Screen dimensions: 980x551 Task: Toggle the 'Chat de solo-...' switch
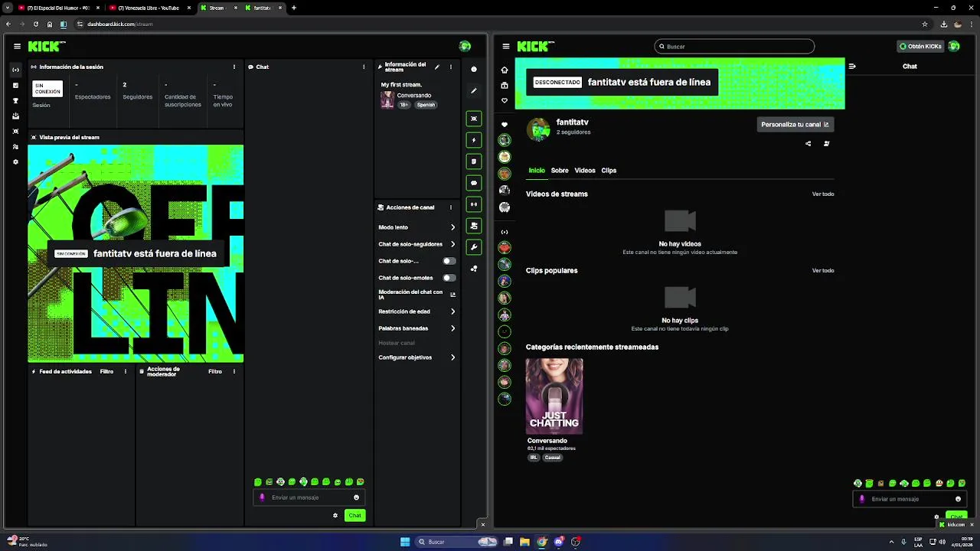point(449,261)
